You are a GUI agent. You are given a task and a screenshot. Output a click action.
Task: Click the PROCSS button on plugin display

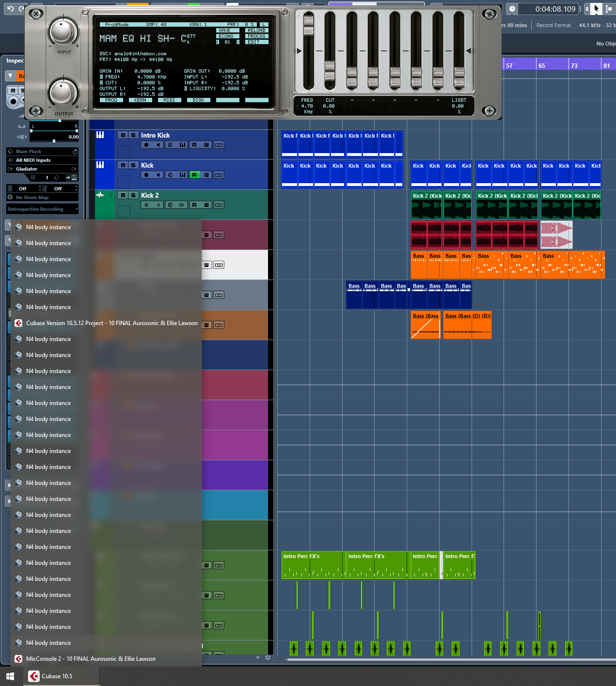tap(256, 36)
